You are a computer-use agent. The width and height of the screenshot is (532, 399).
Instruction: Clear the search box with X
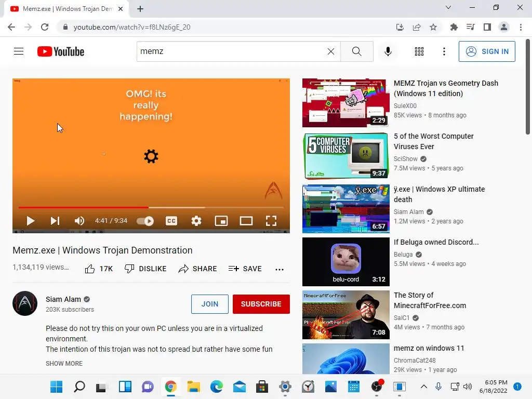tap(331, 51)
